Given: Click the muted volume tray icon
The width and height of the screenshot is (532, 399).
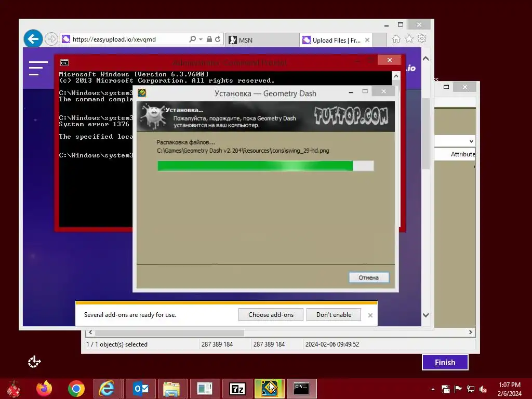Looking at the screenshot, I should pos(483,389).
